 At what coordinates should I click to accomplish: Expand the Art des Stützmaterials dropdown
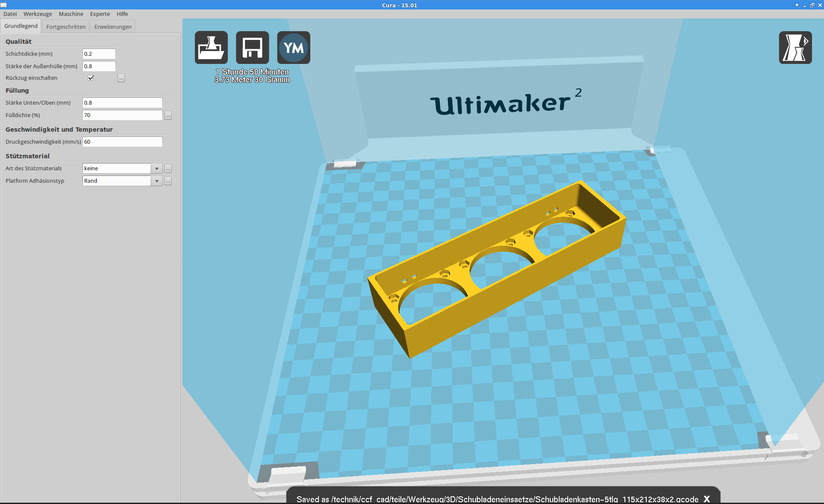157,169
